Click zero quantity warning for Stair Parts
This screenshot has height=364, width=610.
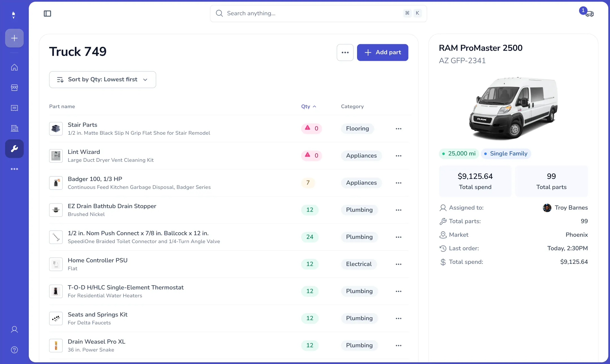click(311, 129)
